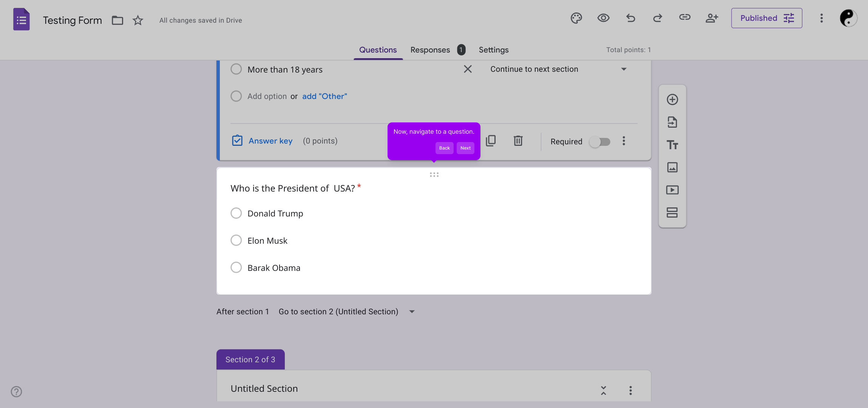The image size is (868, 408).
Task: Remove the More than 18 years option
Action: 468,69
